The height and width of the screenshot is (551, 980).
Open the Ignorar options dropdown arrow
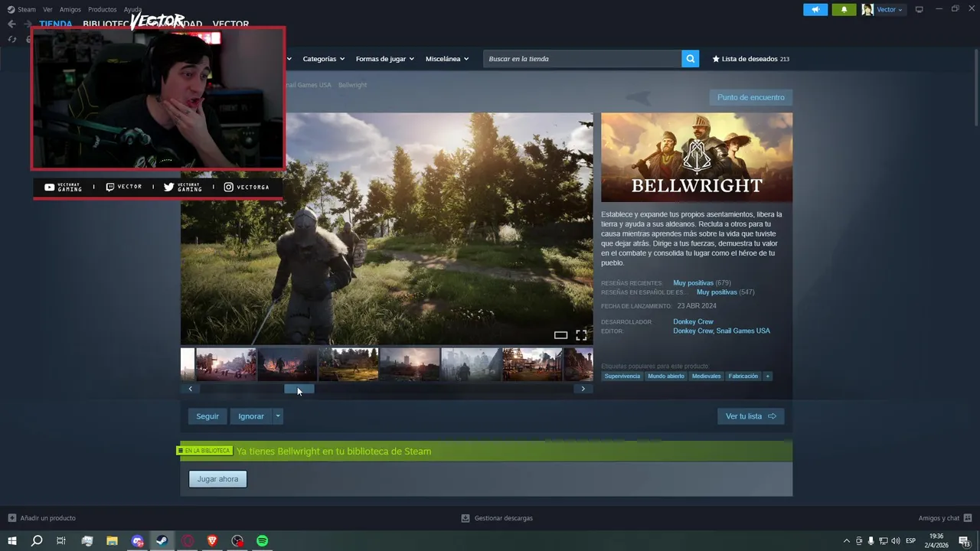coord(278,416)
